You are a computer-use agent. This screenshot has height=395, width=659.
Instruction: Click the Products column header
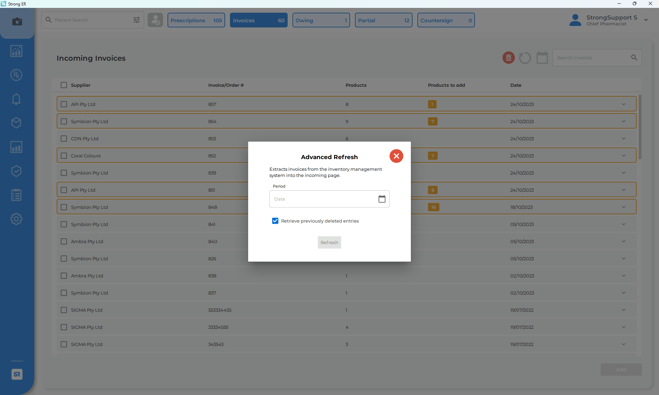356,85
